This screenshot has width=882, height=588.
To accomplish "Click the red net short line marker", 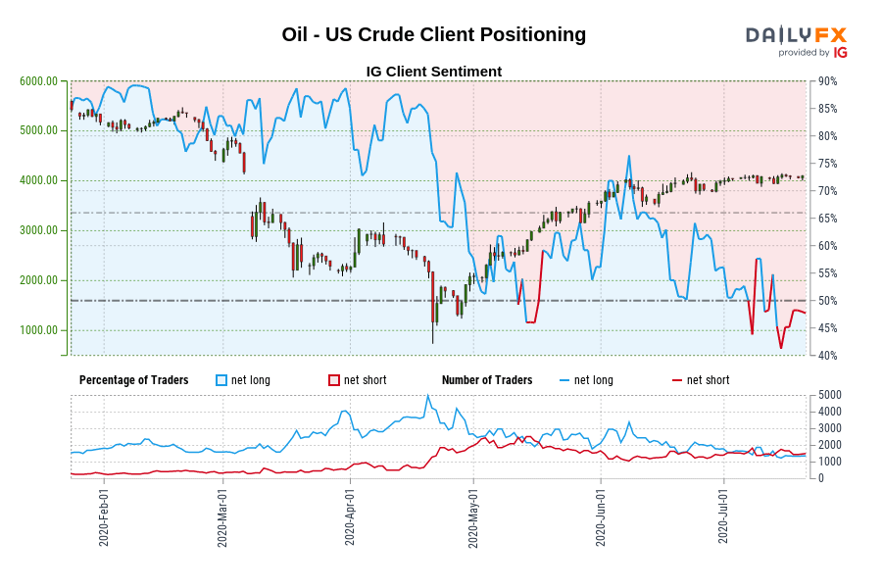I will [676, 380].
